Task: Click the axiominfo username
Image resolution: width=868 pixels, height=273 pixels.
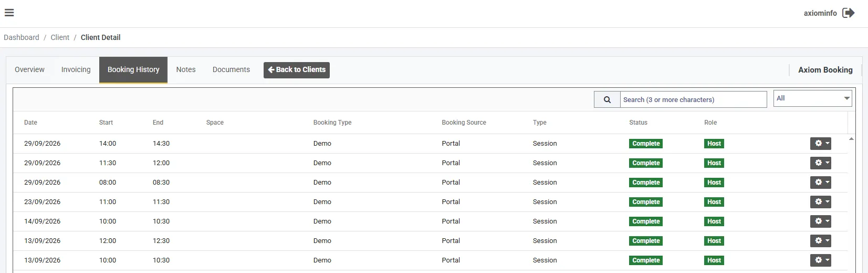Action: pos(820,13)
